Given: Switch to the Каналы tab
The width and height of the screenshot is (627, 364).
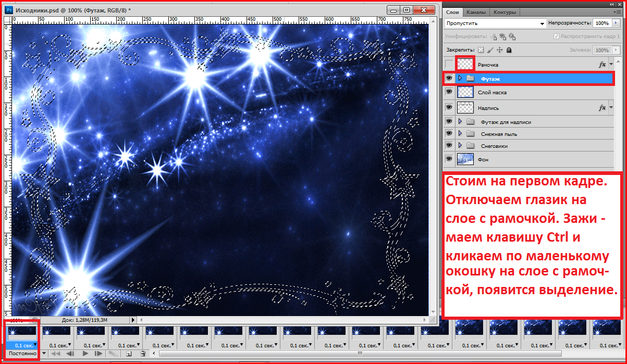Looking at the screenshot, I should coord(476,12).
